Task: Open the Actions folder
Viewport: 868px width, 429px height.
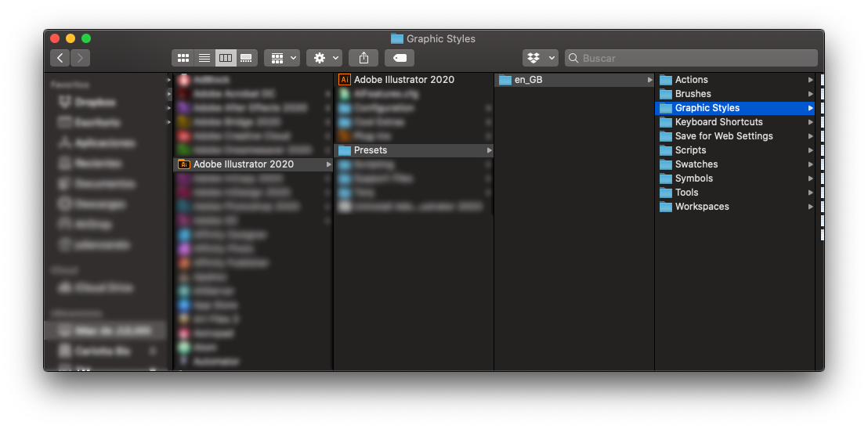Action: [735, 80]
